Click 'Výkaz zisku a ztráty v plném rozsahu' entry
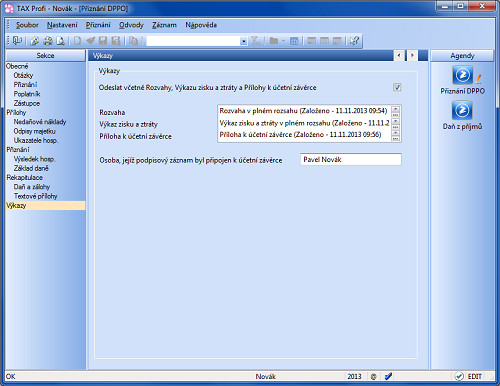This screenshot has height=386, width=500. pyautogui.click(x=304, y=123)
